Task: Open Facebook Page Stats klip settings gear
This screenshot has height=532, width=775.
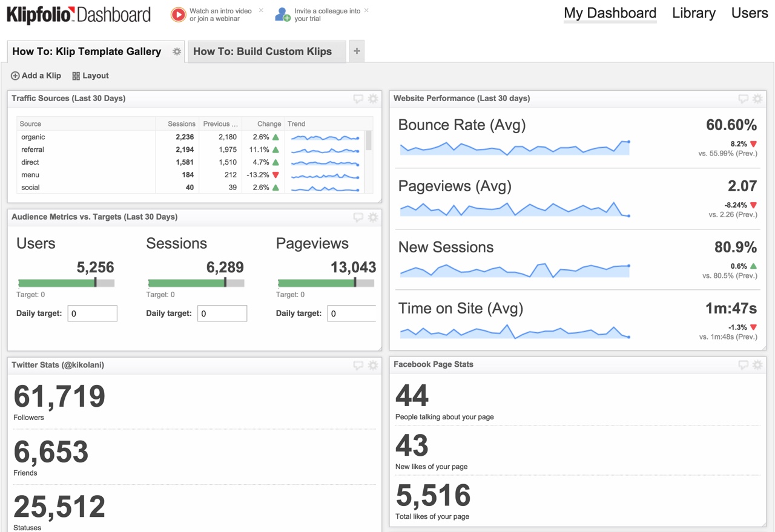Action: [757, 365]
